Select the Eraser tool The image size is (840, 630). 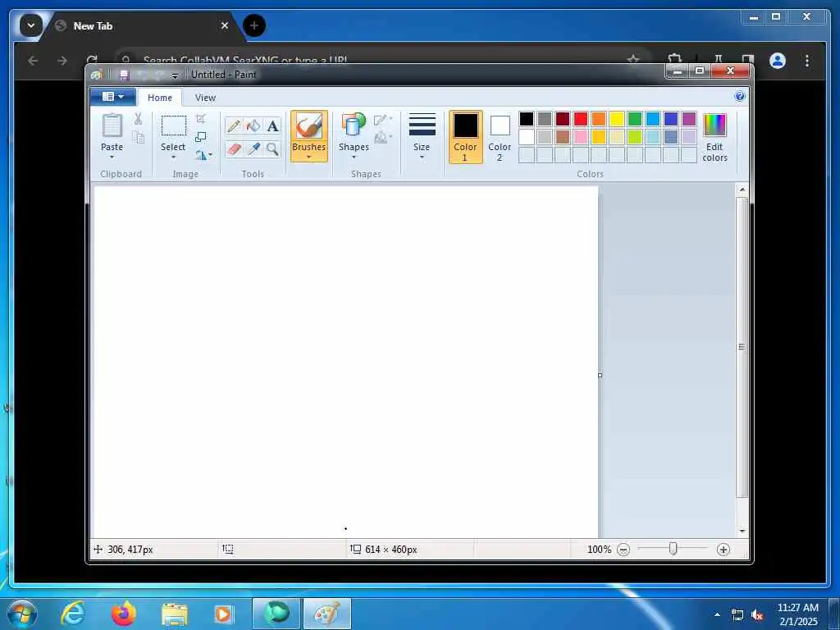(x=234, y=149)
